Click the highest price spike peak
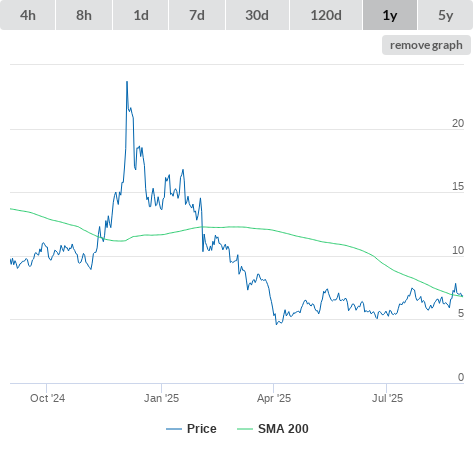The image size is (474, 455). tap(127, 82)
